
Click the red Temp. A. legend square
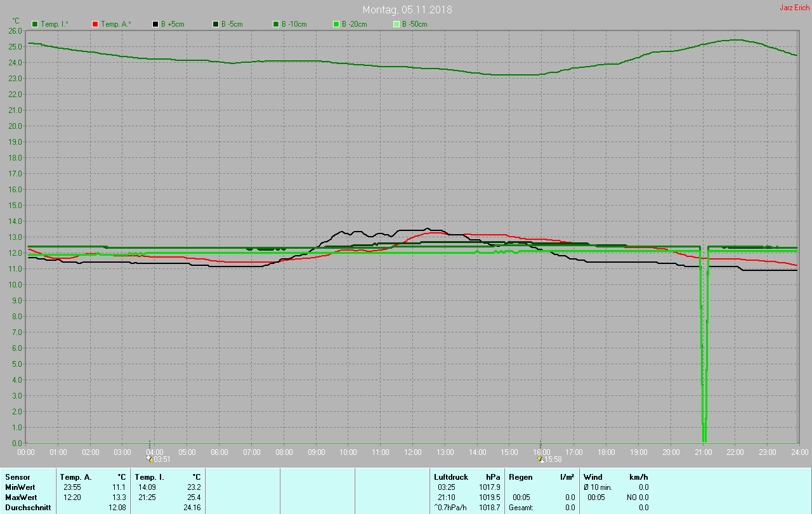[95, 24]
